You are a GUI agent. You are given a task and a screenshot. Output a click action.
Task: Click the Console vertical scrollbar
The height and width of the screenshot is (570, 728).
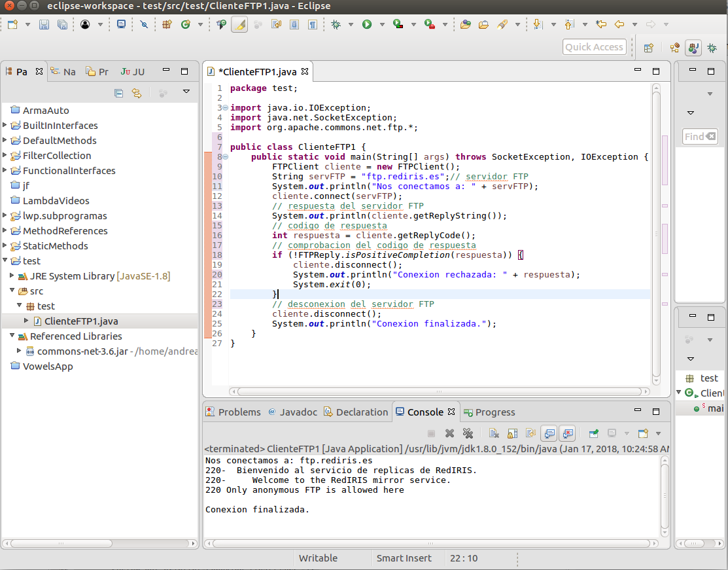coord(665,497)
